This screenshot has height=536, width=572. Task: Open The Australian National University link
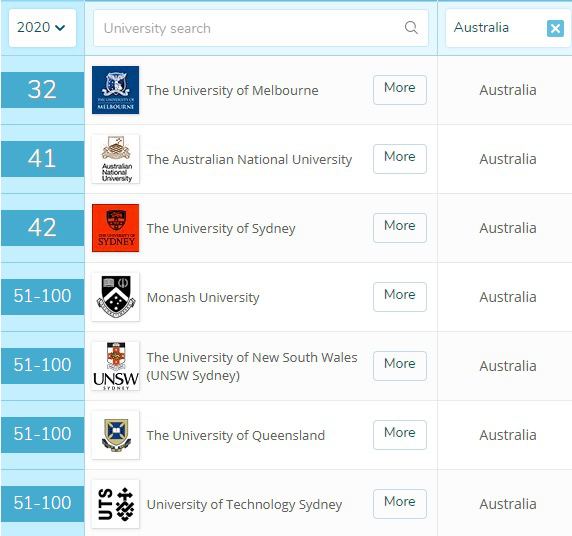point(249,159)
